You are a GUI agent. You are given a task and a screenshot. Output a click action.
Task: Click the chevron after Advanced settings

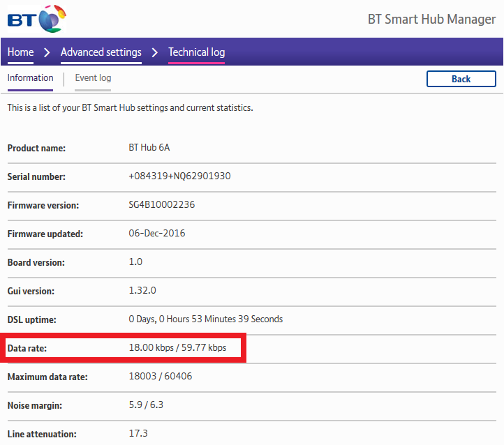[154, 52]
